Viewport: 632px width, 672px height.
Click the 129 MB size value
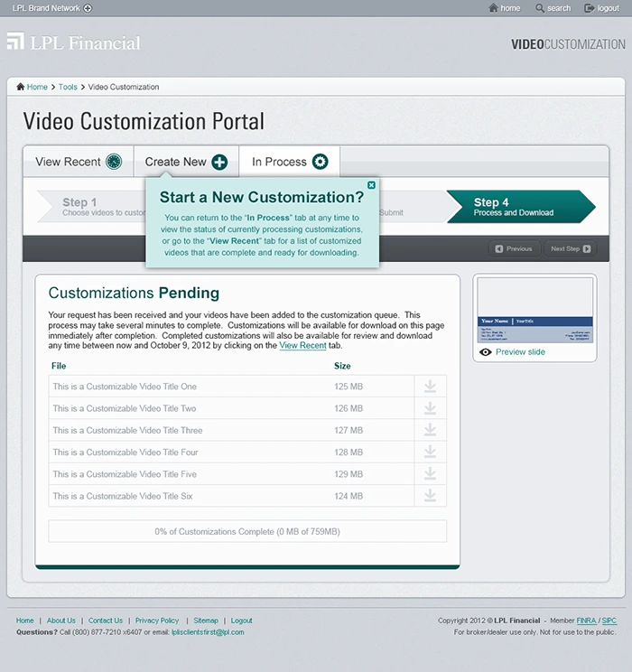[x=349, y=474]
